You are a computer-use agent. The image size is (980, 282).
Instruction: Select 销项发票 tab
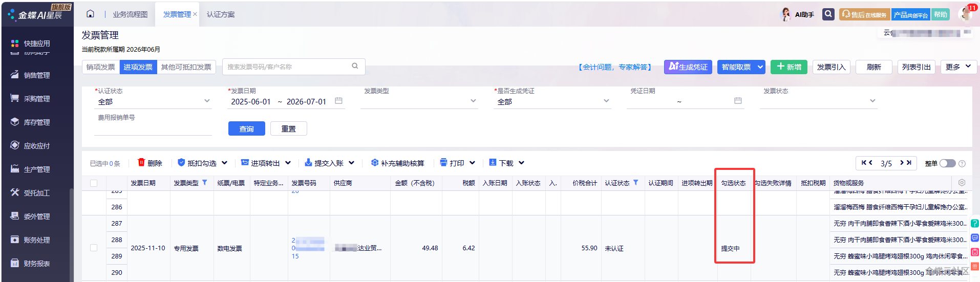click(101, 67)
